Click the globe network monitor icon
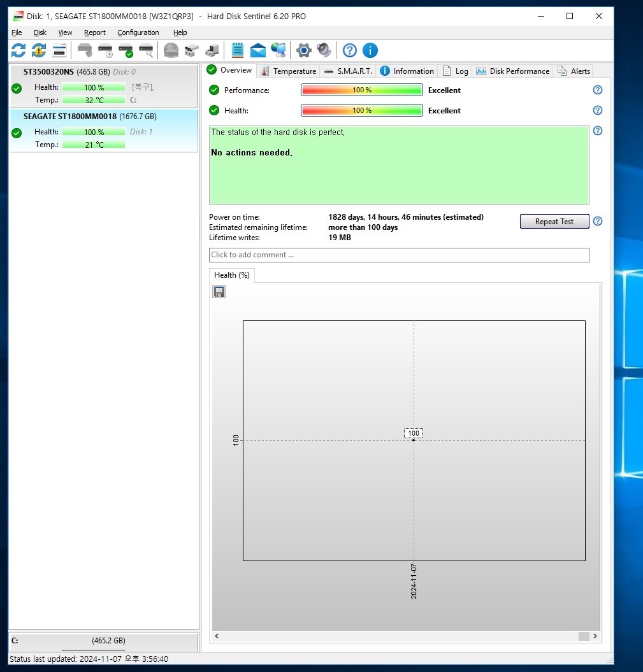The width and height of the screenshot is (643, 672). pyautogui.click(x=278, y=50)
